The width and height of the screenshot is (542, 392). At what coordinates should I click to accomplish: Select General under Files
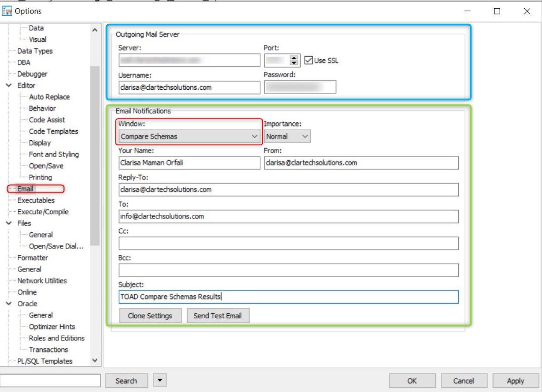click(x=41, y=234)
